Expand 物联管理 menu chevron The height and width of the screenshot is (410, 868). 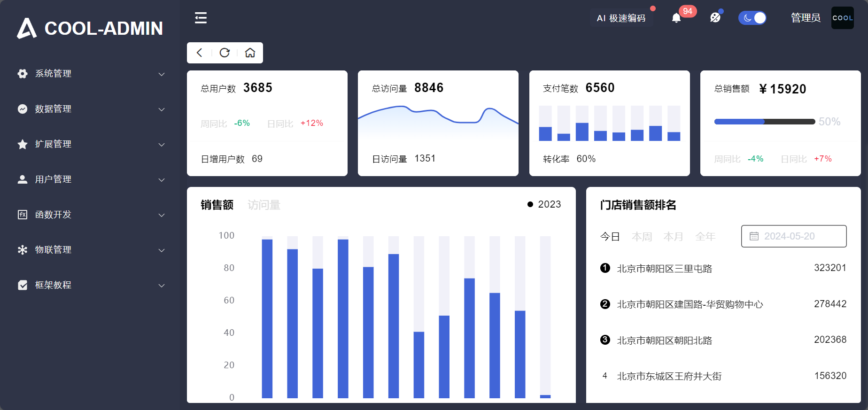coord(162,250)
